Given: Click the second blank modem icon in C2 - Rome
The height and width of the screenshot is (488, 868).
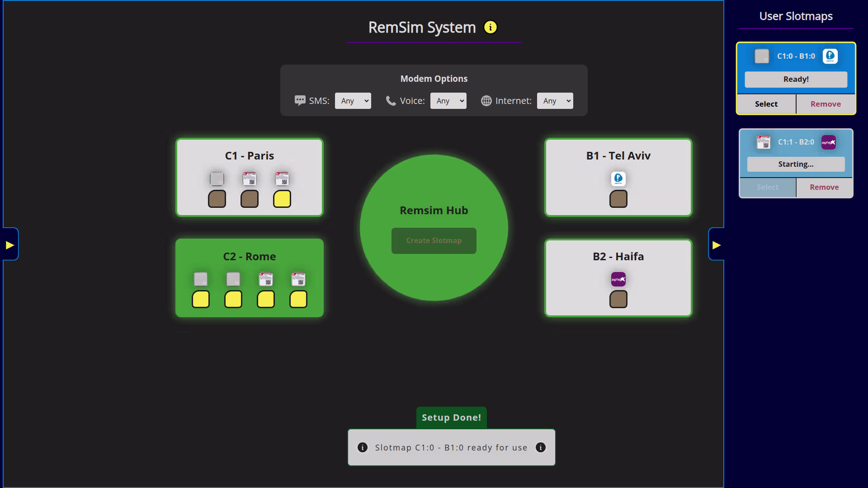Looking at the screenshot, I should [x=233, y=279].
